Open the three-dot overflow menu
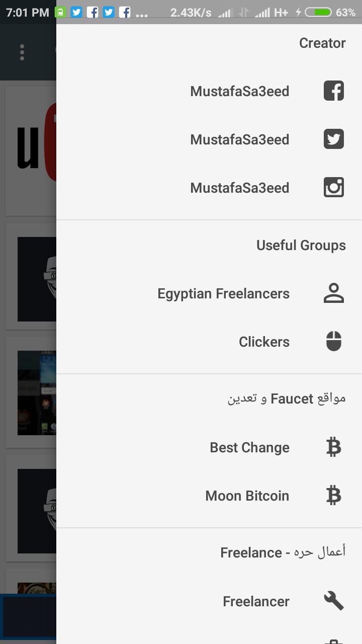This screenshot has height=644, width=362. 22,52
